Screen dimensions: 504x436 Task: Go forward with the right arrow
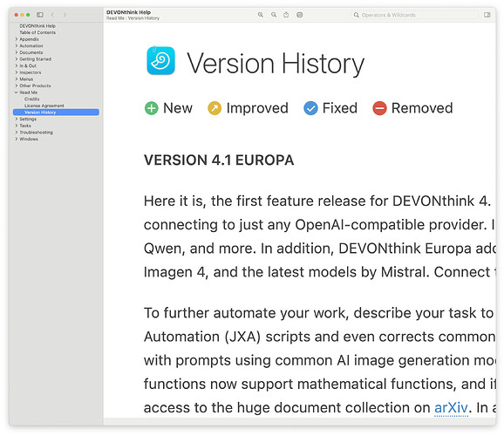click(65, 15)
